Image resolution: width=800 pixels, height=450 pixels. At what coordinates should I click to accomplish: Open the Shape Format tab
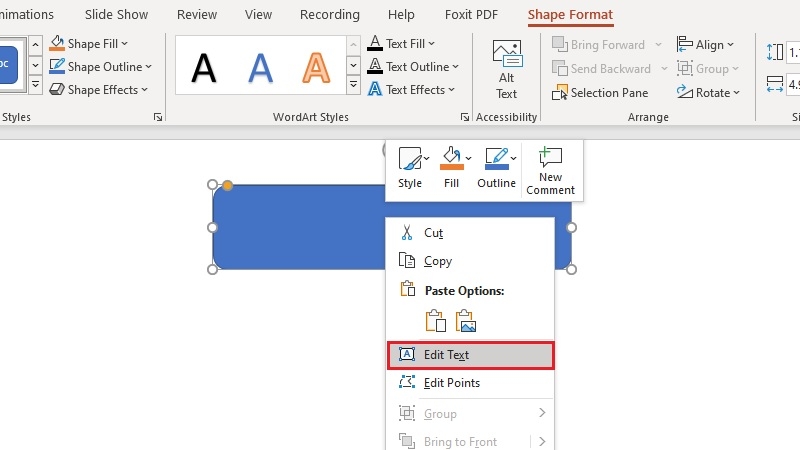570,15
